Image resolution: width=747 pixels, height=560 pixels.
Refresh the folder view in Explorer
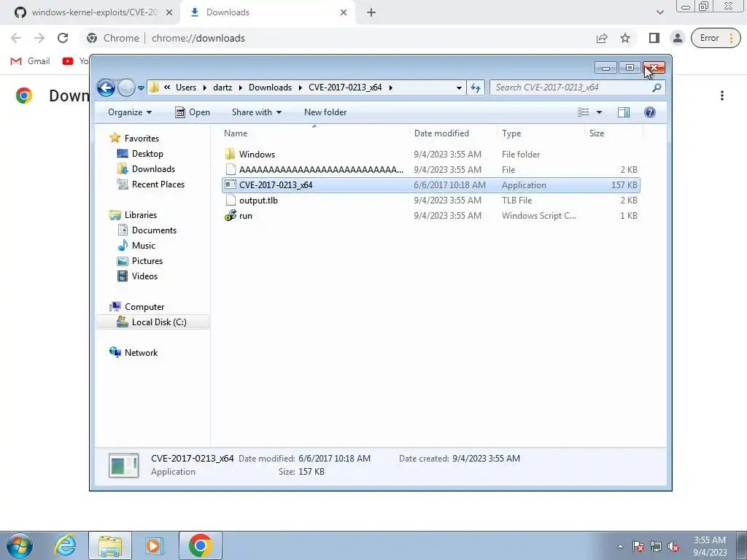(x=476, y=87)
